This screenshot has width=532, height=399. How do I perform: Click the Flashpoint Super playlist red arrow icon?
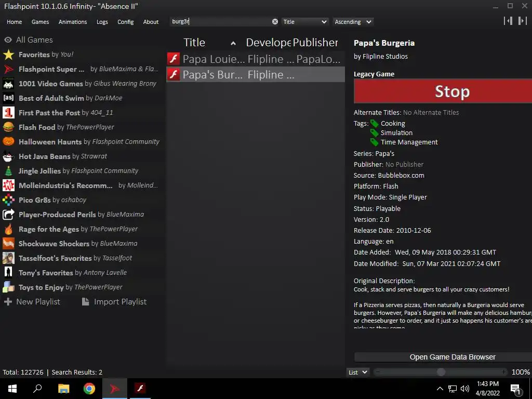pos(8,69)
